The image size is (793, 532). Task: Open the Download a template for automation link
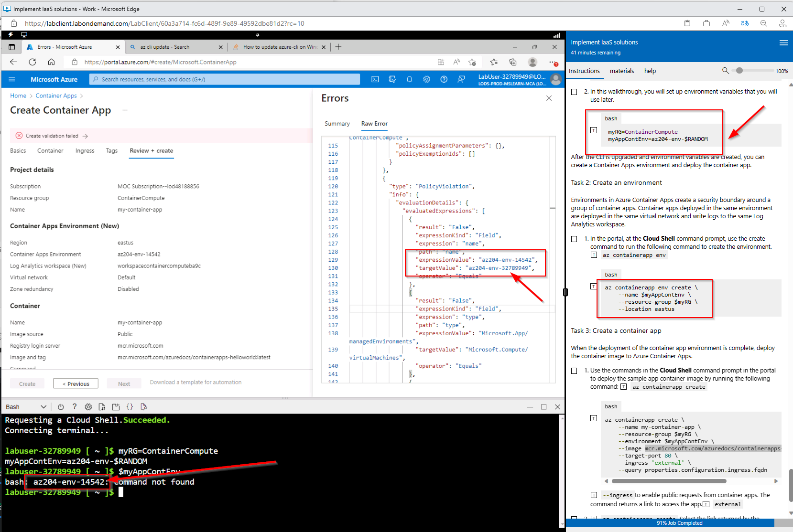[x=195, y=382]
